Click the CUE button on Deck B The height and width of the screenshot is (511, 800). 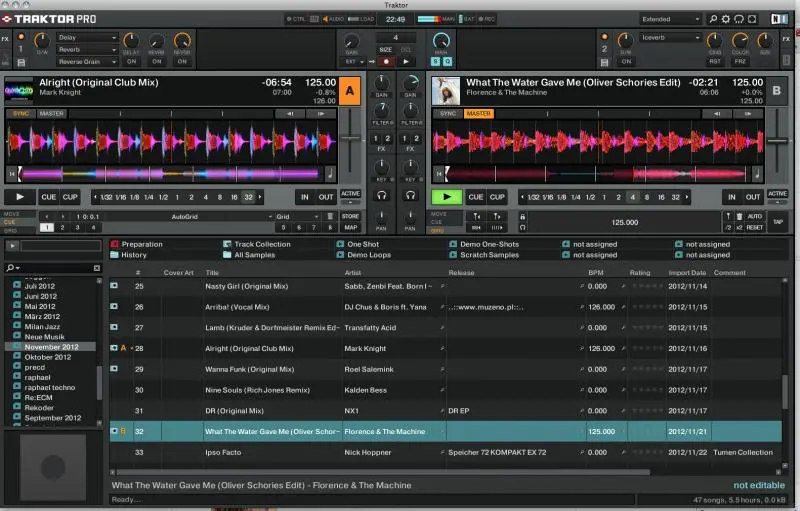(476, 197)
